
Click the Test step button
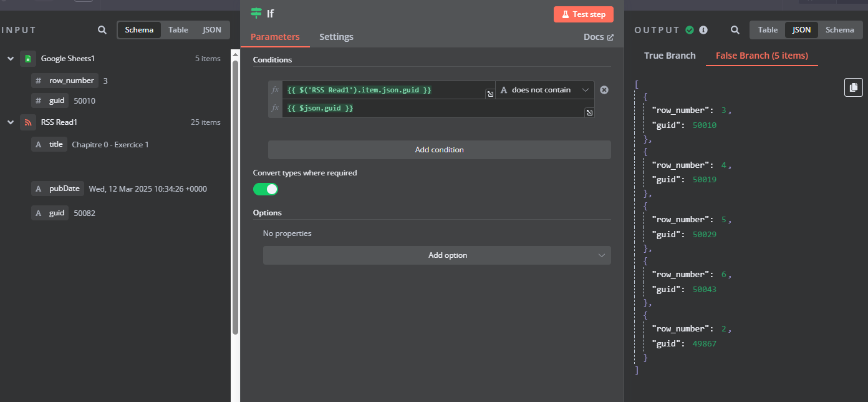pyautogui.click(x=583, y=14)
